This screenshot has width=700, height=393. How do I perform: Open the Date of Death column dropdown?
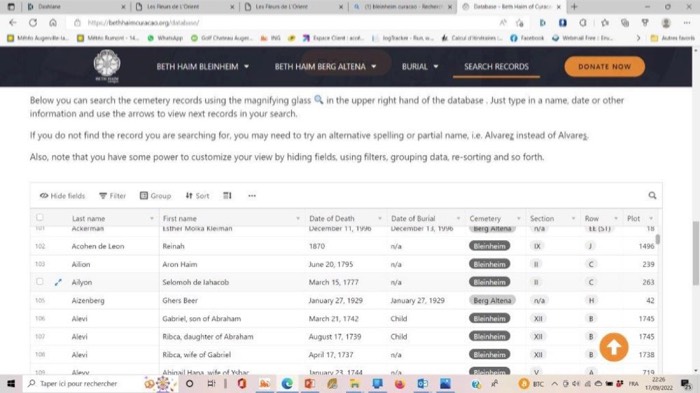(x=380, y=218)
